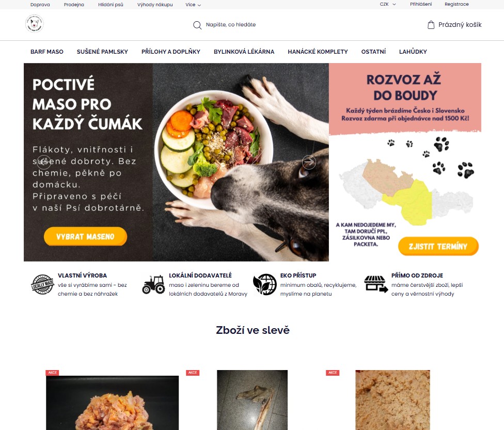Click the dog logo in header

pos(35,24)
